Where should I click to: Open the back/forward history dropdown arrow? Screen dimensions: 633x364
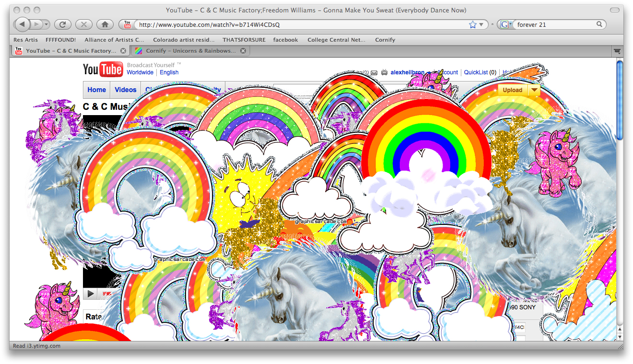click(x=47, y=24)
